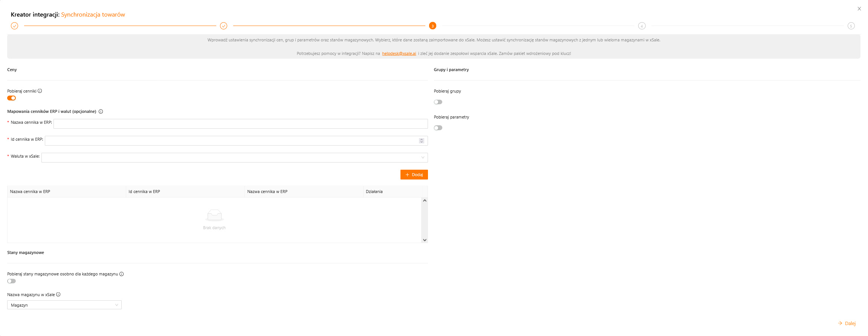Jump to wizard step 4
The image size is (868, 336).
[642, 26]
